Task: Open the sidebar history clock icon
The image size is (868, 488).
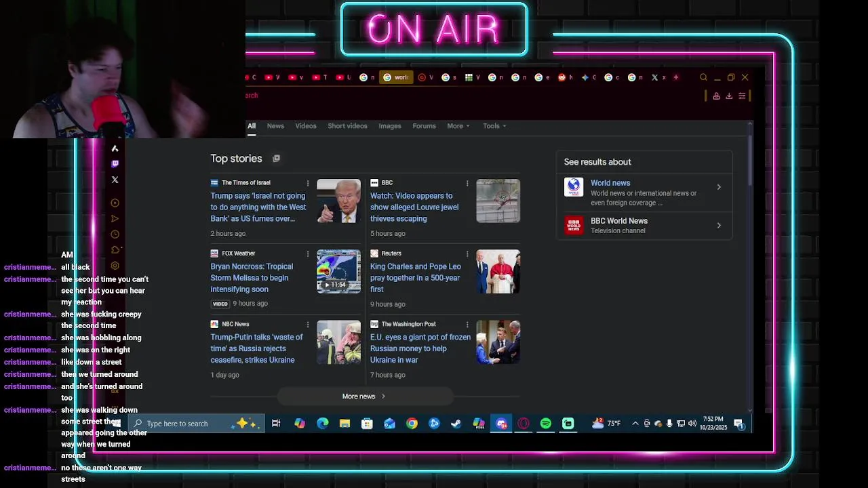Action: (115, 234)
